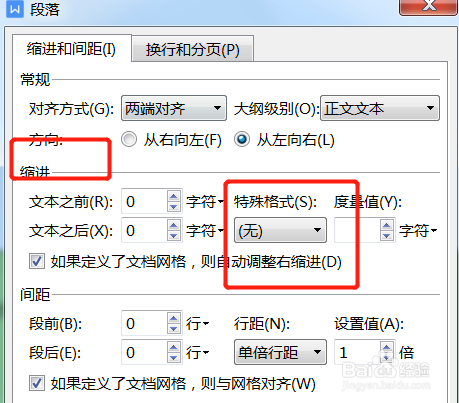Viewport: 459px width, 403px height.
Task: Click the WPS Writer icon in title bar
Action: [15, 9]
